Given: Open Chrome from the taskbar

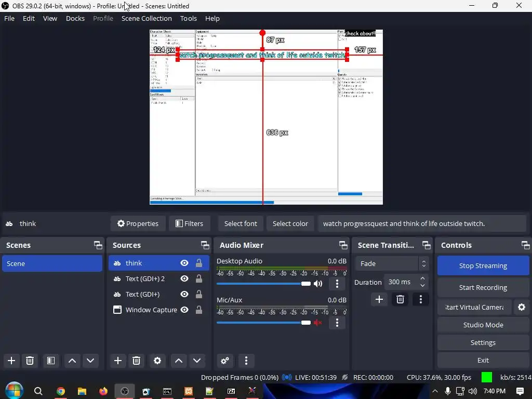Looking at the screenshot, I should coord(61,391).
